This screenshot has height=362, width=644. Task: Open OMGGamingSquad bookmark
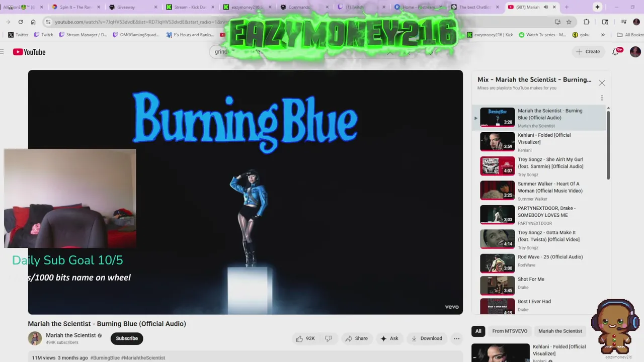tap(136, 35)
